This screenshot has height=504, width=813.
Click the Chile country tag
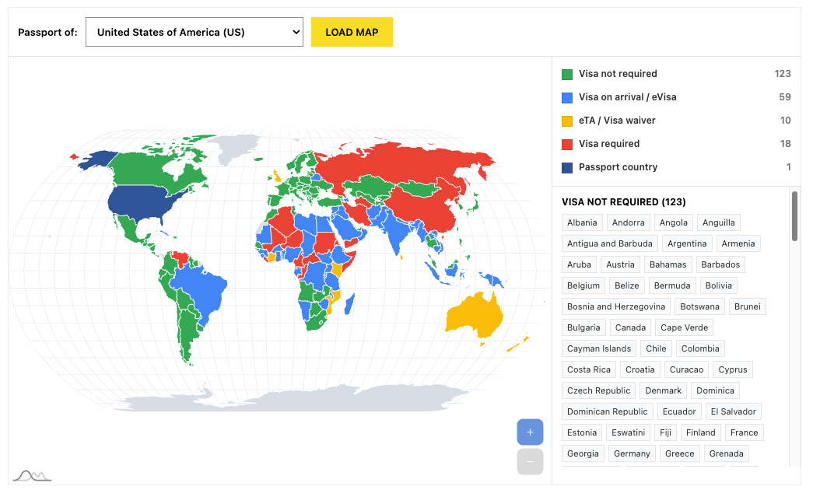point(657,348)
